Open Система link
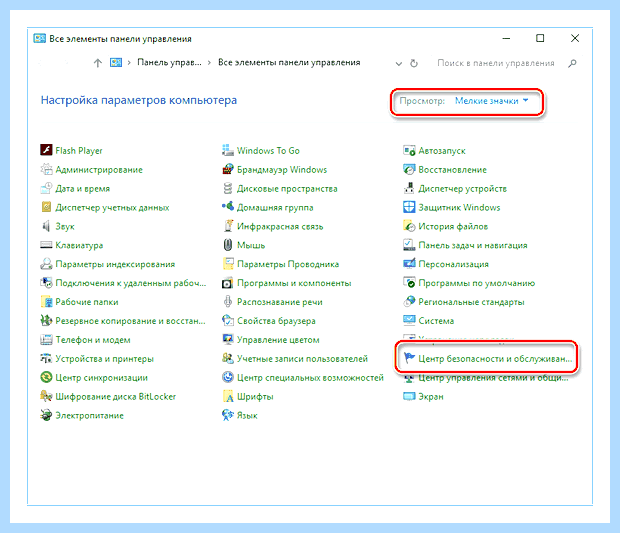This screenshot has height=533, width=620. [x=436, y=321]
